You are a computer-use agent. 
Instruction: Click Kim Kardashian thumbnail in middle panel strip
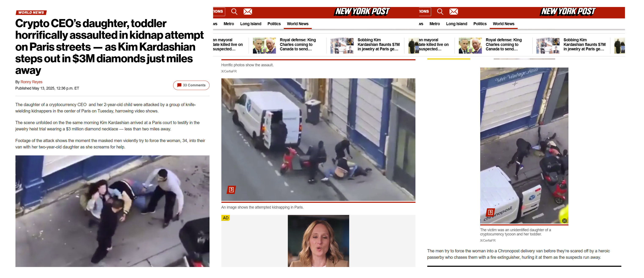coord(342,46)
